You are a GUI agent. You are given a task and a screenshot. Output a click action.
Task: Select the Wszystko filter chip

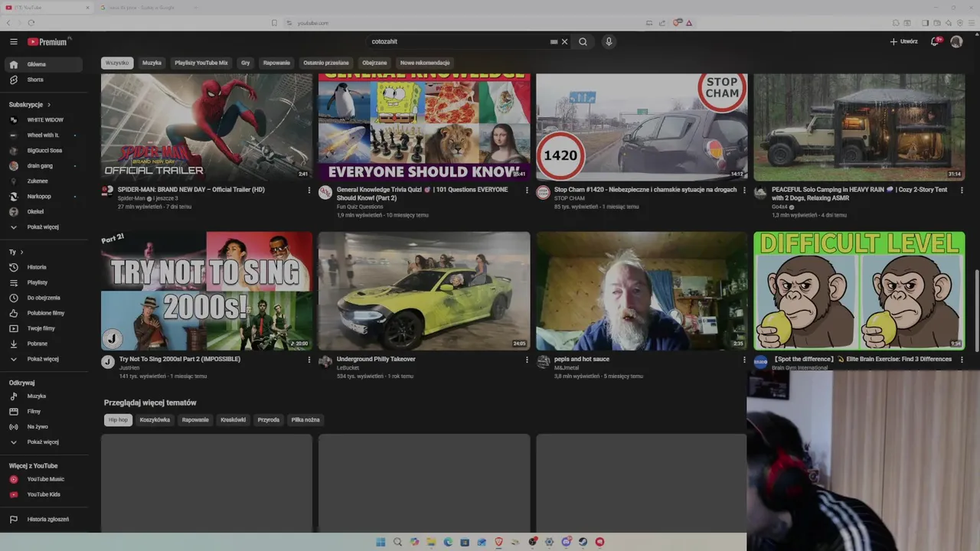(x=117, y=63)
